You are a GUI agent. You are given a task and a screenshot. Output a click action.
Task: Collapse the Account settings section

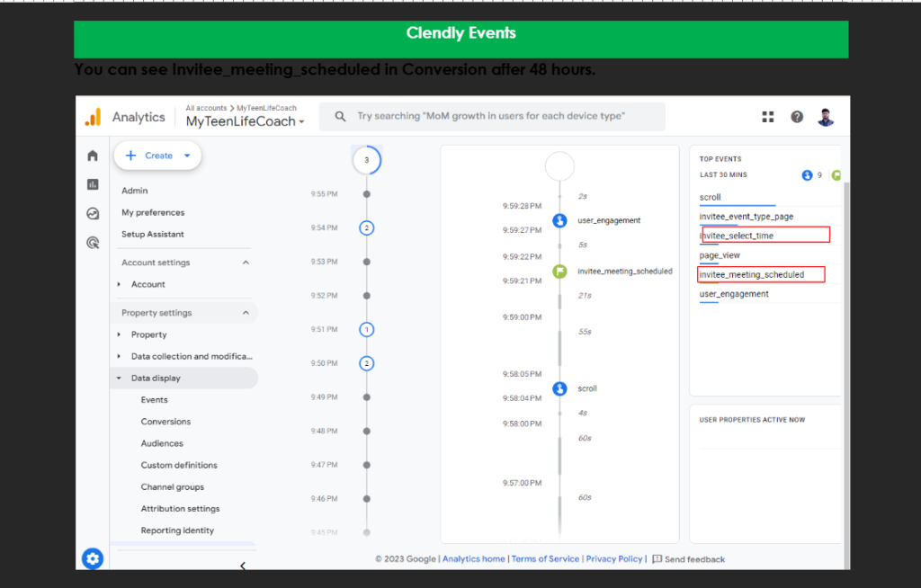click(x=246, y=263)
